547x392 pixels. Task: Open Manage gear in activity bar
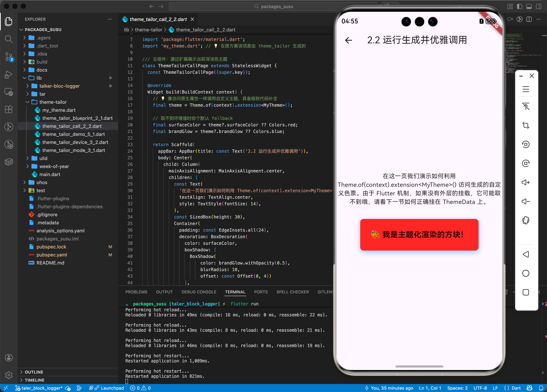tap(9, 375)
